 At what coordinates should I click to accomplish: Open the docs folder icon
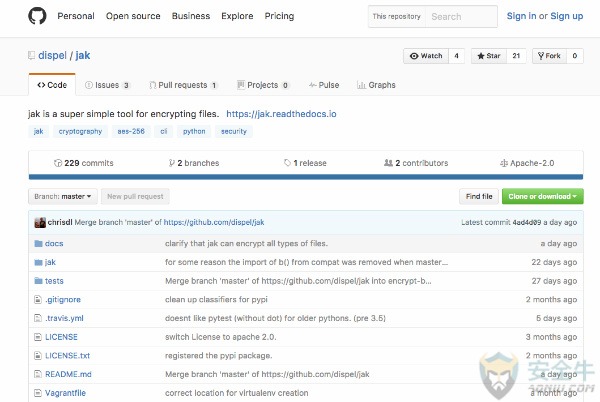point(38,244)
